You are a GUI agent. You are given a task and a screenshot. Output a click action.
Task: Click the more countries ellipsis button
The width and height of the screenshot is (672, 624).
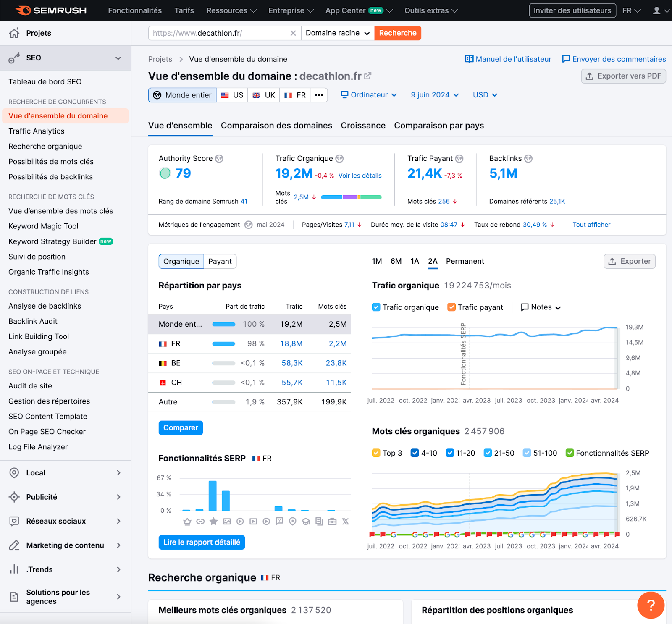319,95
